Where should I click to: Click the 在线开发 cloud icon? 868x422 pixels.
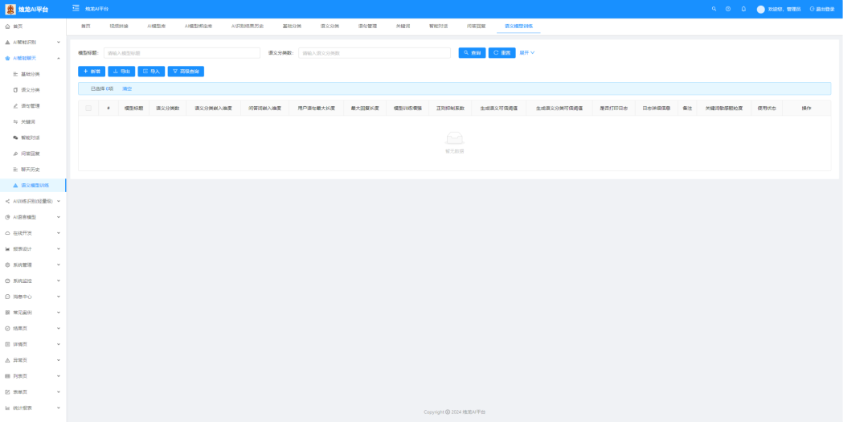pos(7,233)
